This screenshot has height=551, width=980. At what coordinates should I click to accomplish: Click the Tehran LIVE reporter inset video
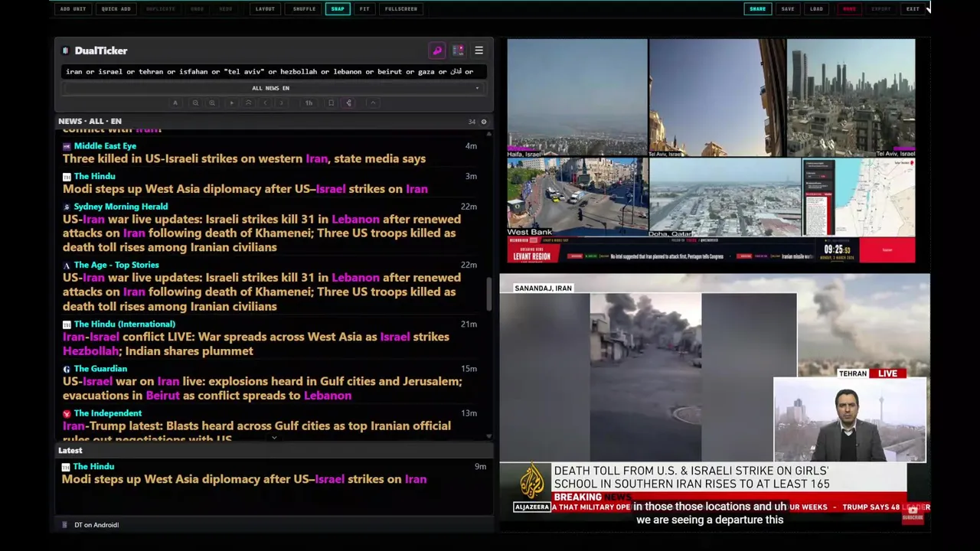850,420
